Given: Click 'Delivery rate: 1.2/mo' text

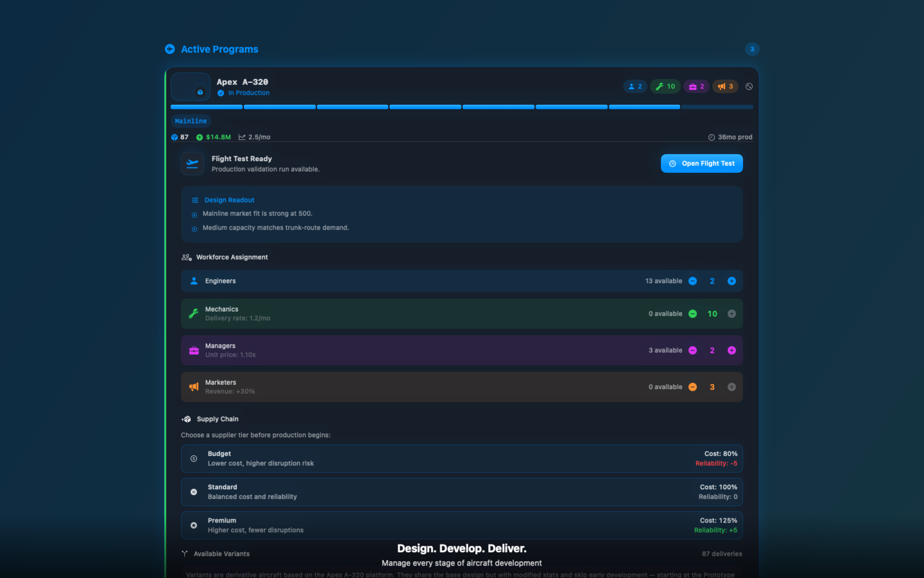Looking at the screenshot, I should click(237, 319).
